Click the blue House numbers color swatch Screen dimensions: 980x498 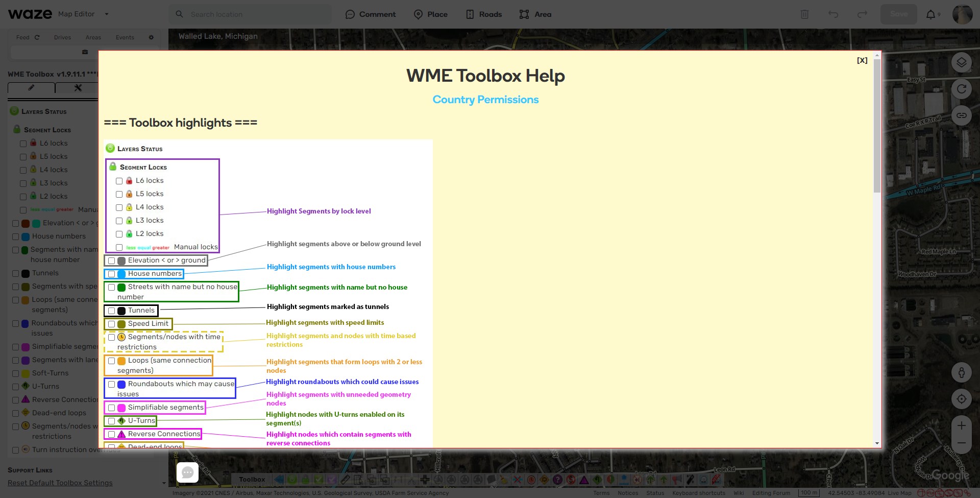coord(25,237)
